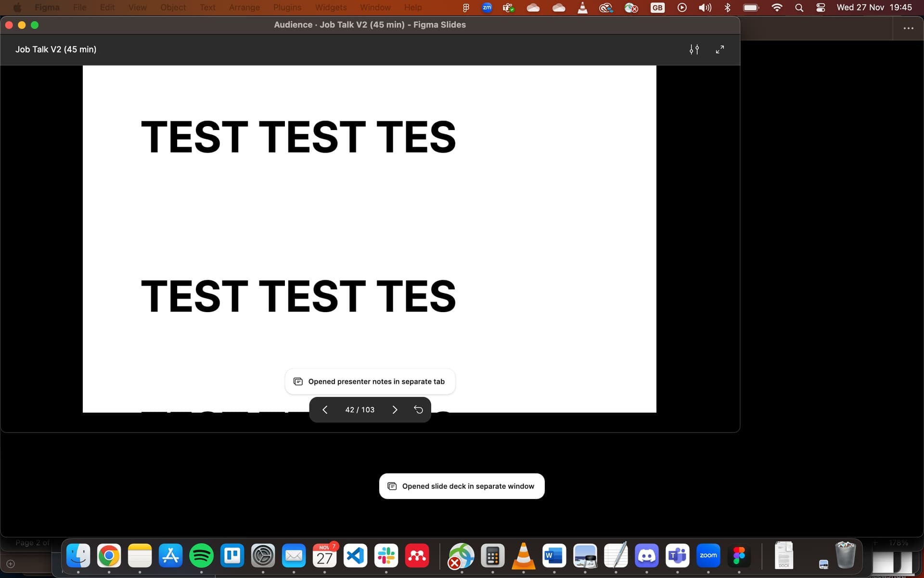Open System Settings from the Dock
924x578 pixels.
[263, 556]
